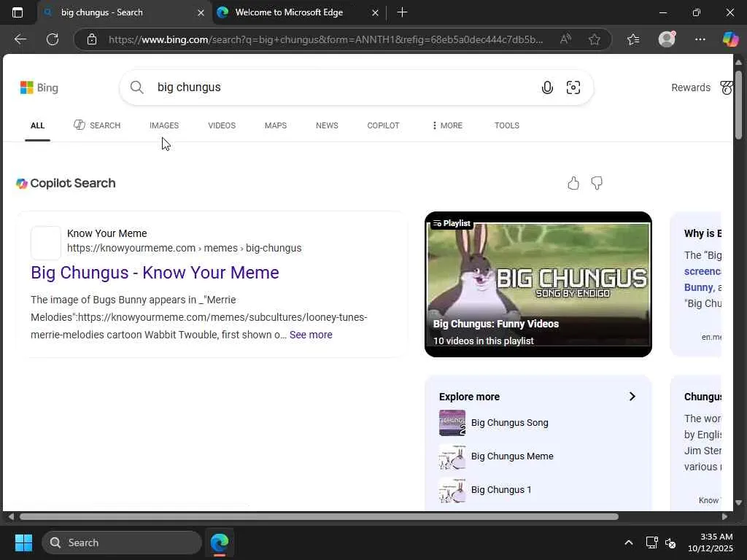The height and width of the screenshot is (560, 747).
Task: Click the browser address bar URL
Action: (x=325, y=39)
